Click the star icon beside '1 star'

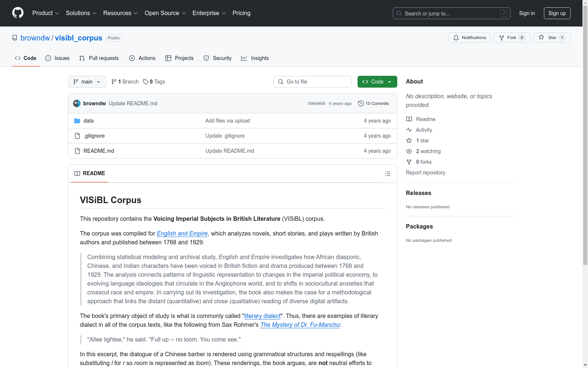[409, 141]
